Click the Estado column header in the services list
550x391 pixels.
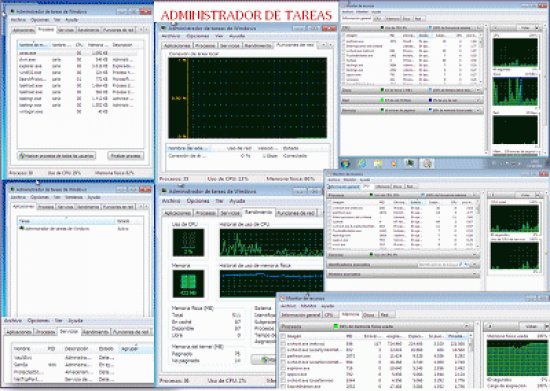106,349
